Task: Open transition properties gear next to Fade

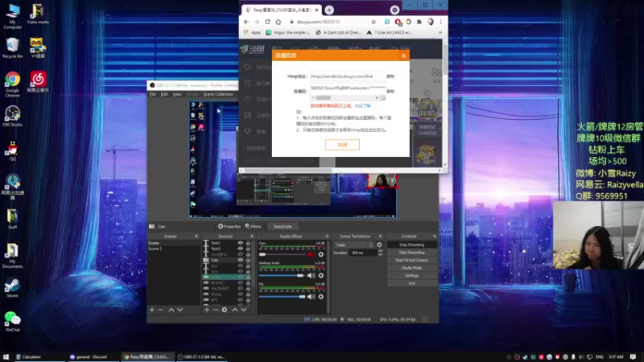Action: [379, 245]
